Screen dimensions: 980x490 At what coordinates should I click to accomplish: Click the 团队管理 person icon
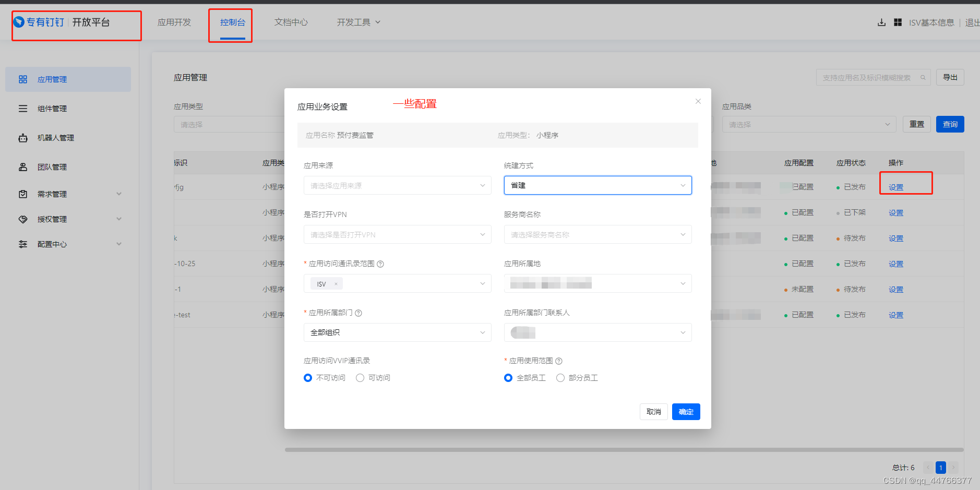(x=23, y=167)
